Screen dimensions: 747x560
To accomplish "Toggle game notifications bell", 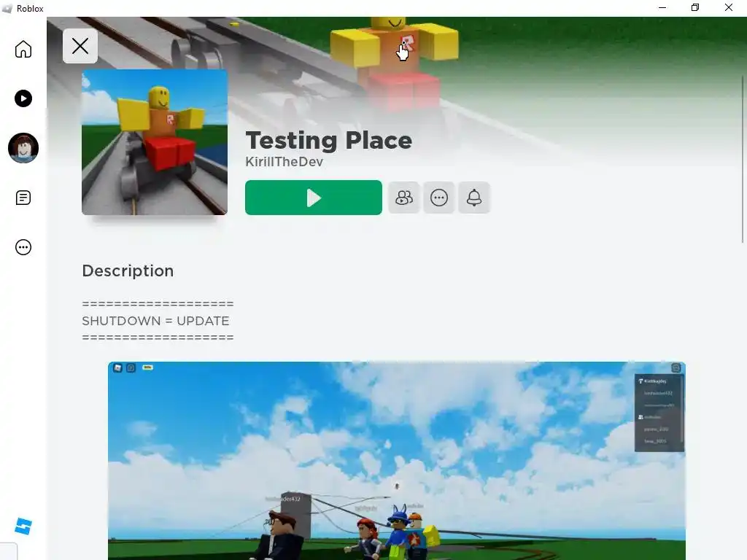I will point(474,198).
